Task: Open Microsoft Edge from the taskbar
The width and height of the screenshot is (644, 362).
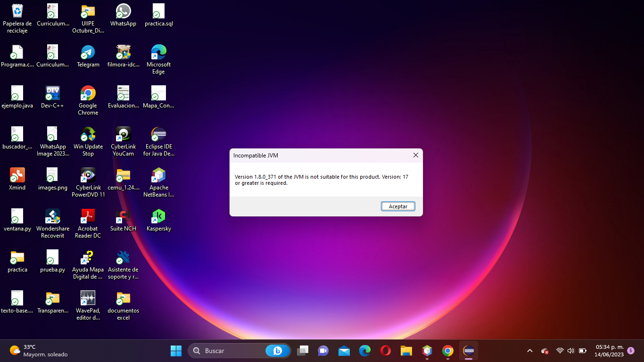Action: (365, 351)
